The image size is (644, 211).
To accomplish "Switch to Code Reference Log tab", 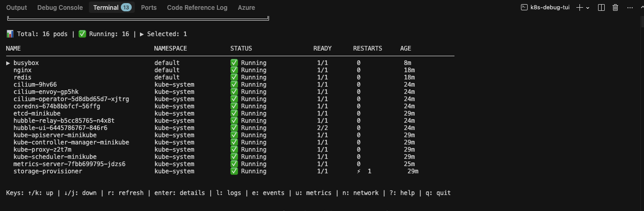I will coord(197,8).
